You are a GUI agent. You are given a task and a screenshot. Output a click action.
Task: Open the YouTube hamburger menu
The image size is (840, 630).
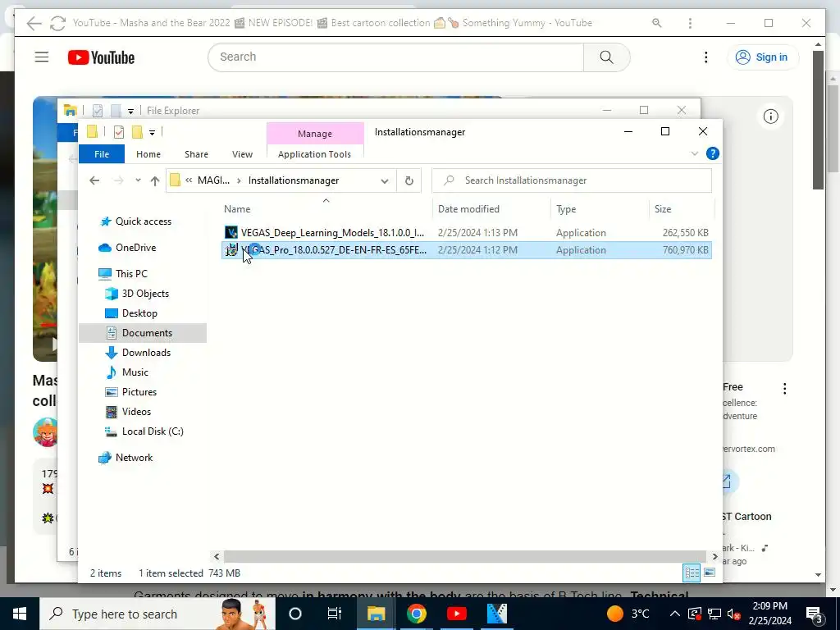[42, 57]
